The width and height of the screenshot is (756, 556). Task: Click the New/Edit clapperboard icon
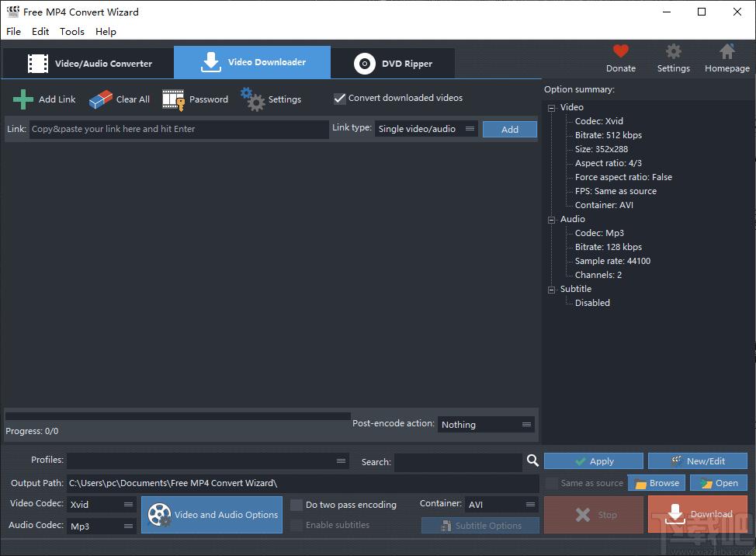click(x=677, y=461)
